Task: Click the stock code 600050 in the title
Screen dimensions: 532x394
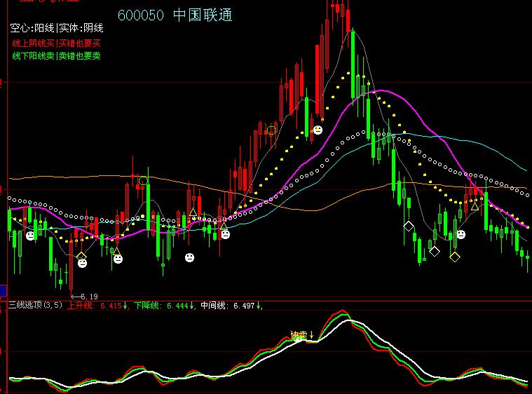Action: point(141,15)
